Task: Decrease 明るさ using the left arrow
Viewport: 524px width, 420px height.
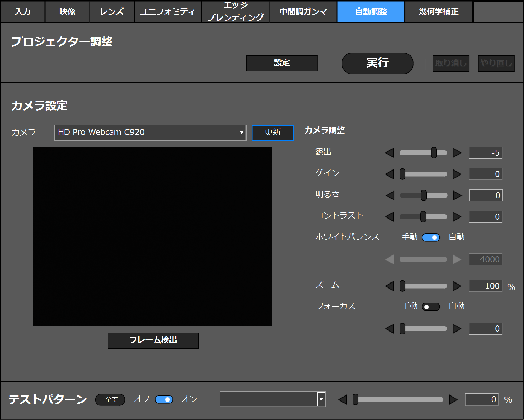Action: [390, 195]
